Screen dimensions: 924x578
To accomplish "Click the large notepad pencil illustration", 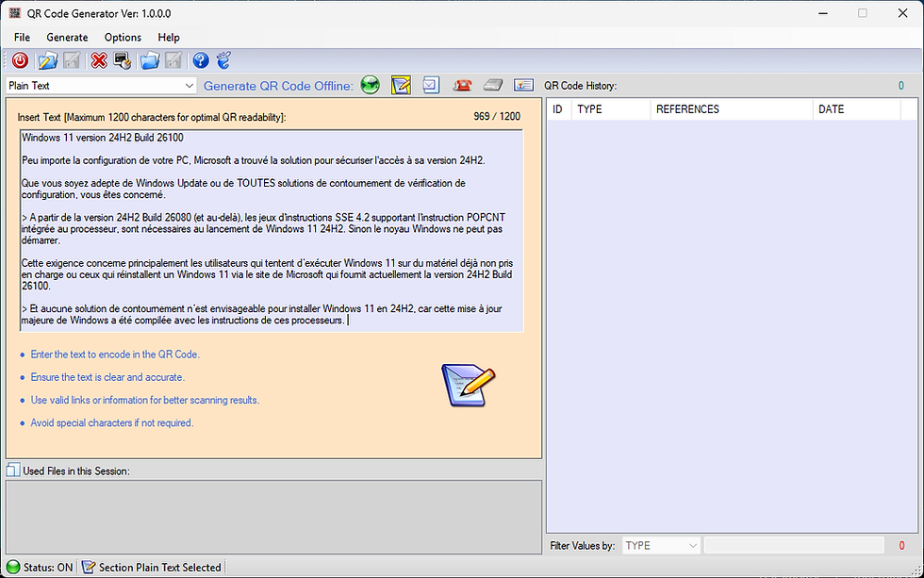I will click(x=469, y=386).
